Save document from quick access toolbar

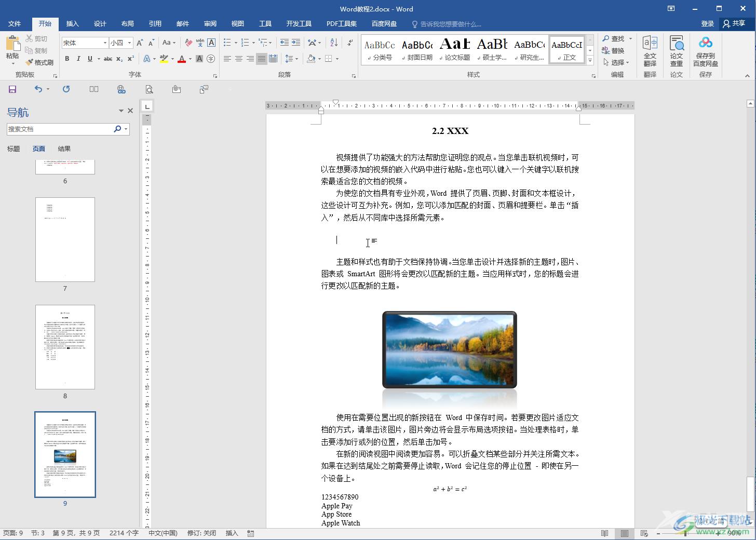point(12,89)
